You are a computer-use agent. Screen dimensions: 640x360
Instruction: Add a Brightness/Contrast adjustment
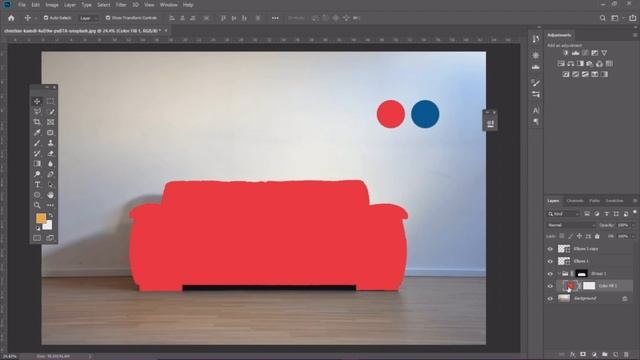pos(565,53)
